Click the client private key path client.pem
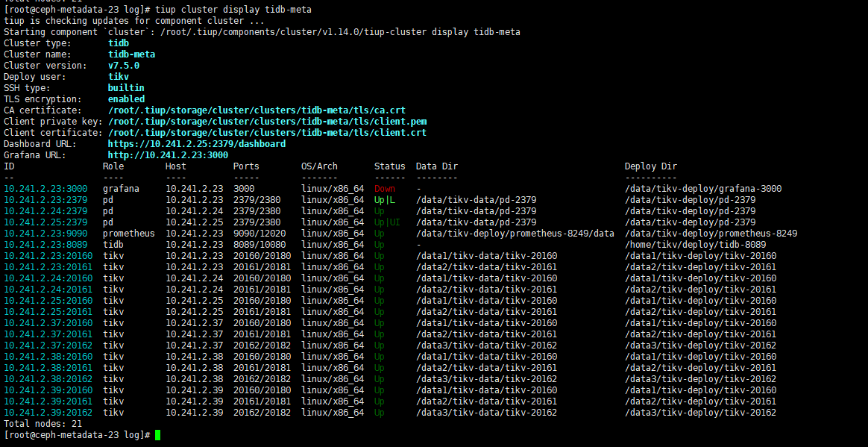868x447 pixels. [x=267, y=122]
